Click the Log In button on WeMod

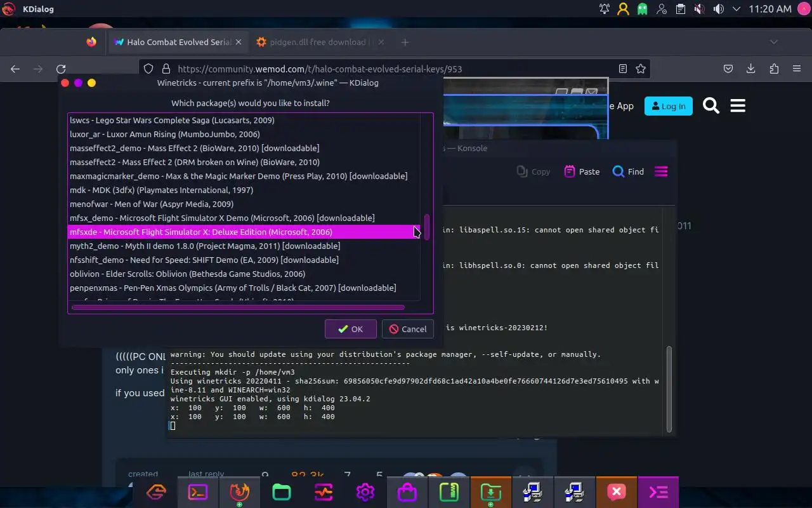pyautogui.click(x=669, y=106)
